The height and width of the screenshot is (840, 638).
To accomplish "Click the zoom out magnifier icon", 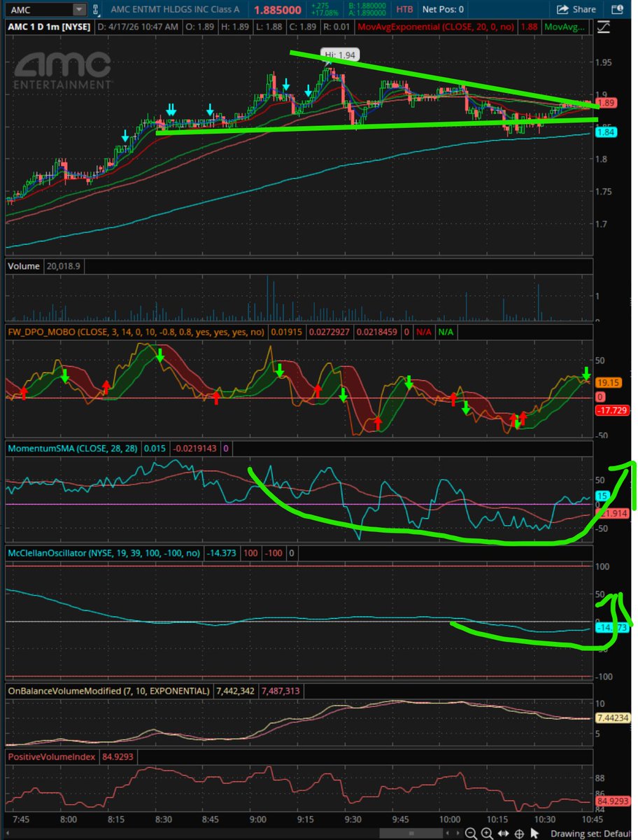I will pos(471,834).
